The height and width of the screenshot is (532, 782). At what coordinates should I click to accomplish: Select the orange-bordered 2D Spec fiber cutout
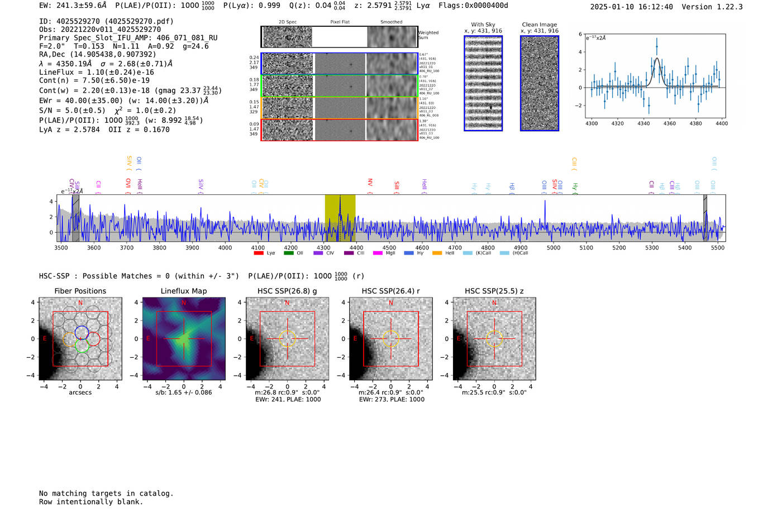pyautogui.click(x=288, y=108)
